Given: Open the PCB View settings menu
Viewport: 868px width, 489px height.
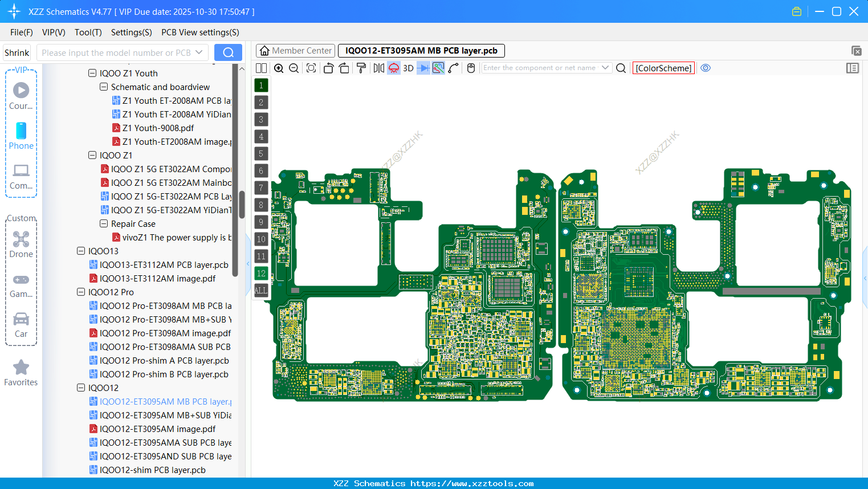Looking at the screenshot, I should click(199, 32).
